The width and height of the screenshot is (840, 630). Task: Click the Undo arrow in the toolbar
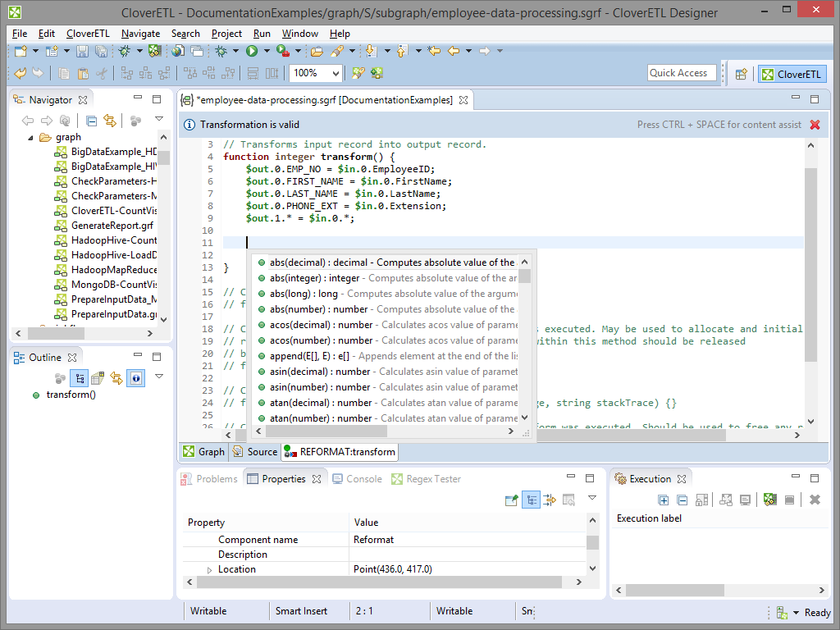tap(21, 73)
